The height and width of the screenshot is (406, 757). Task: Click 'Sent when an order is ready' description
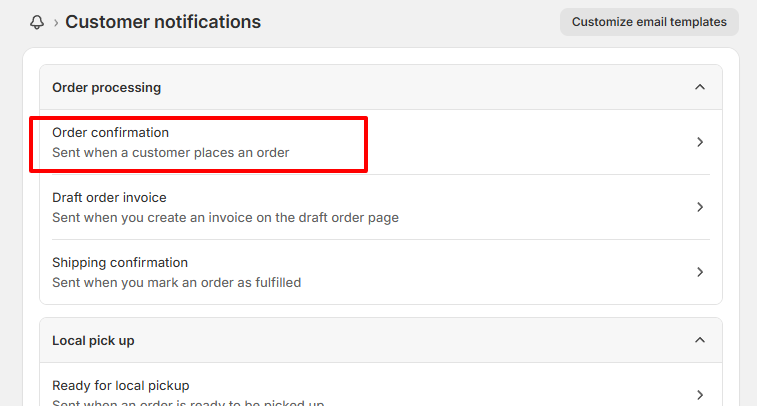coord(188,403)
